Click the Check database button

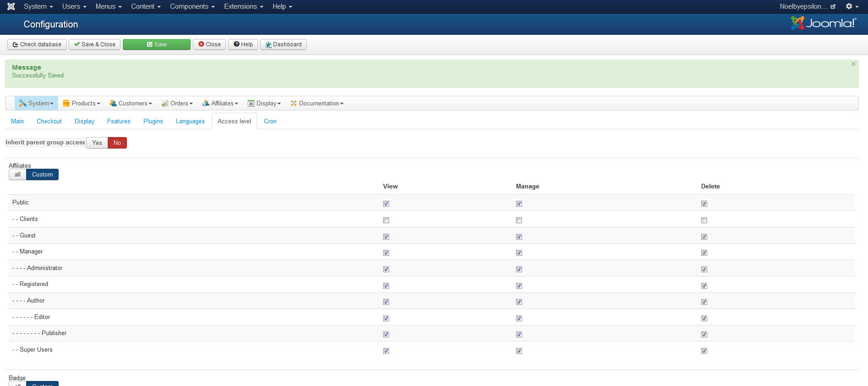click(x=37, y=44)
